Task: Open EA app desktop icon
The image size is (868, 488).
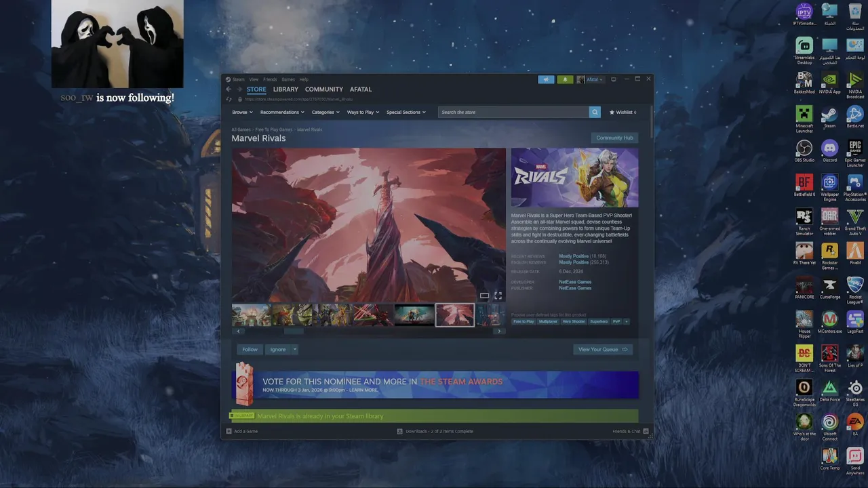Action: [855, 424]
